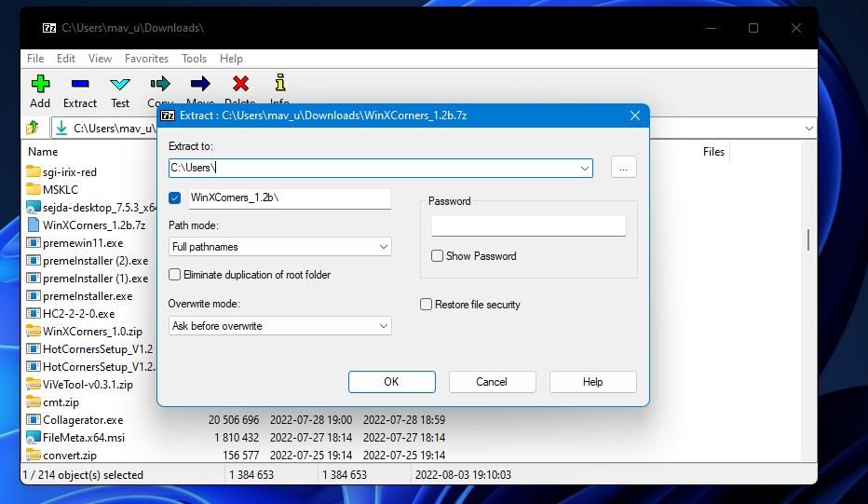Click Collagerator.exe size 20 506 696
Viewport: 868px width, 504px height.
tap(234, 420)
